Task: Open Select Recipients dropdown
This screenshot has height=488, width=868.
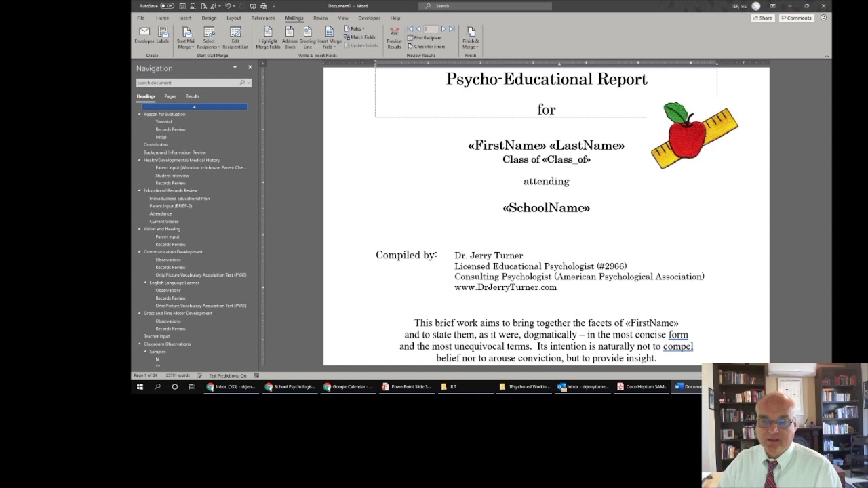Action: [x=209, y=38]
